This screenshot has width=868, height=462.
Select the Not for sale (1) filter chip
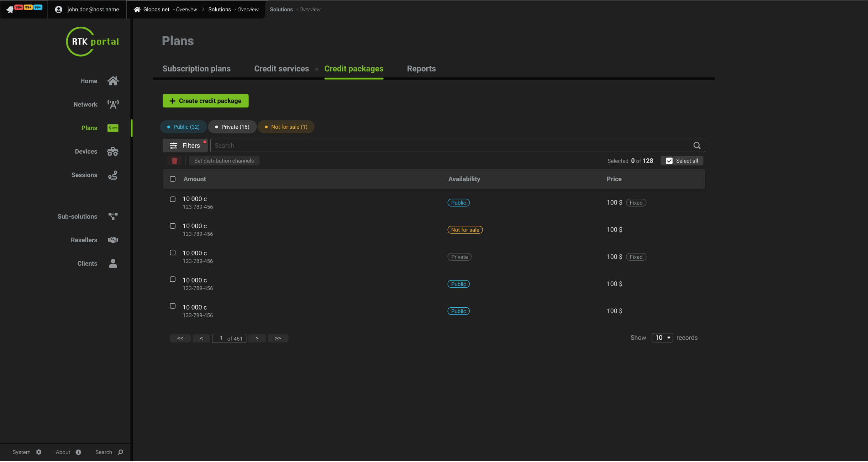pyautogui.click(x=286, y=127)
